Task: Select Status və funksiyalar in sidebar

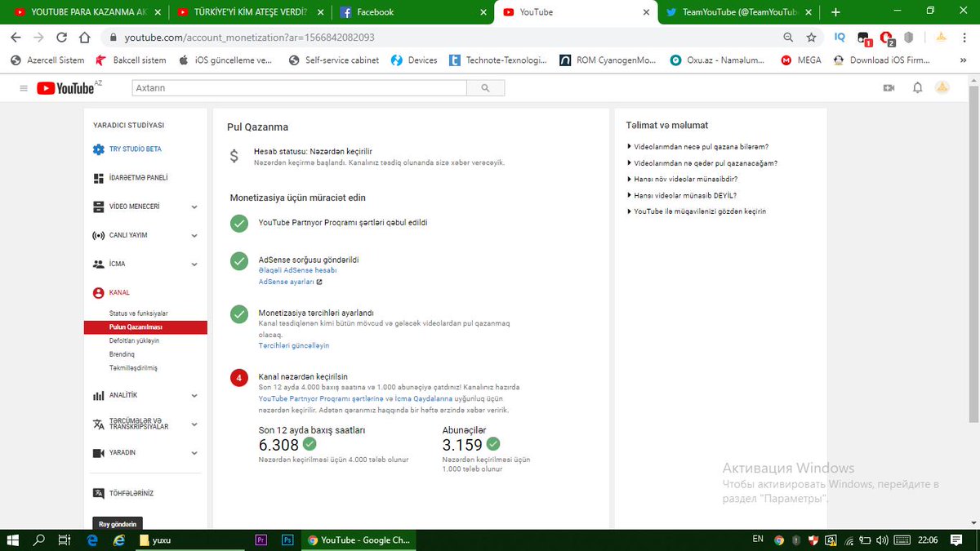Action: click(x=139, y=313)
